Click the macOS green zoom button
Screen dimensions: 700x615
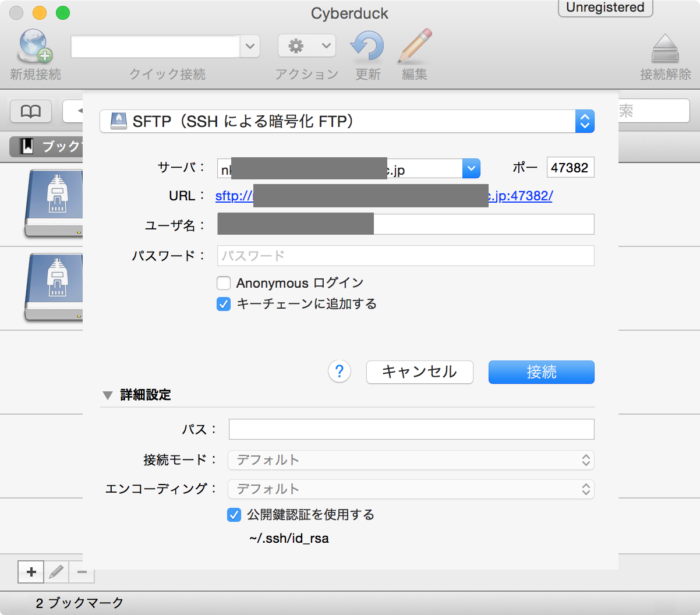tap(63, 13)
